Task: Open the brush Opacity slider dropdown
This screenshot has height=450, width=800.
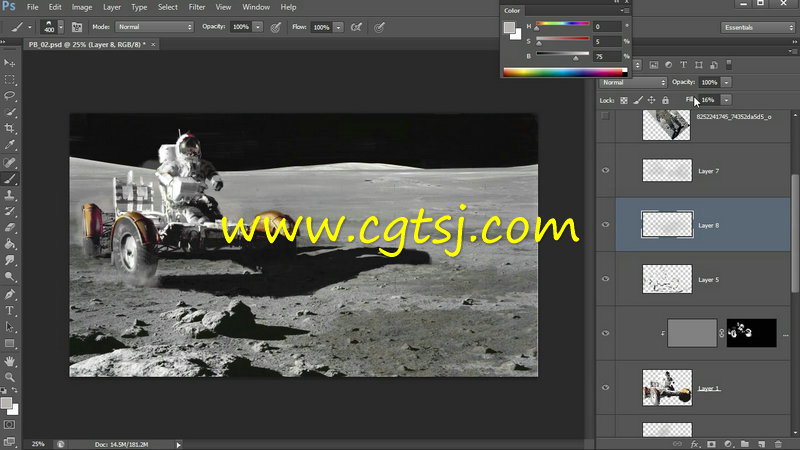Action: [258, 27]
